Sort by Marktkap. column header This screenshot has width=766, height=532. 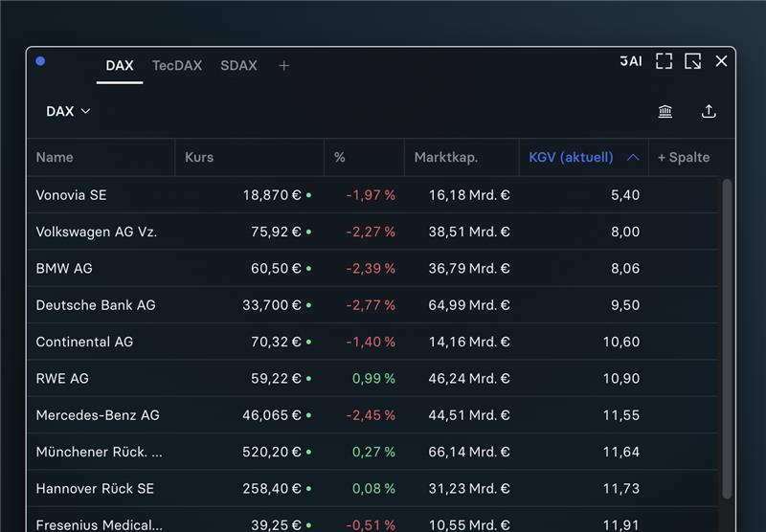point(446,157)
